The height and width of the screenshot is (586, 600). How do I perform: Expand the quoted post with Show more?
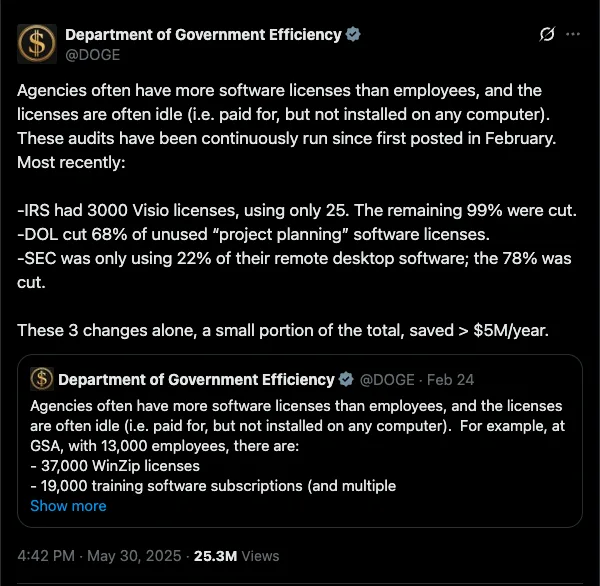coord(68,506)
